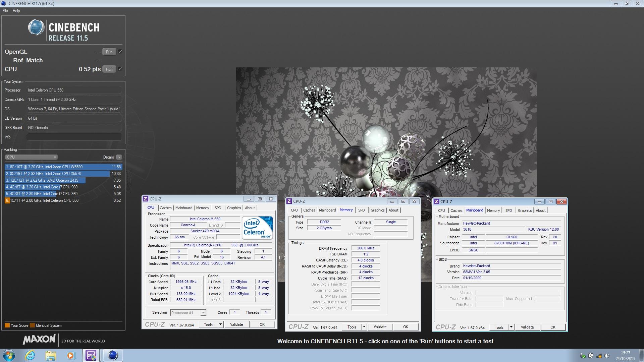The image size is (644, 362).
Task: Click BIOS version 68MVU Ver. F.05
Action: pyautogui.click(x=511, y=272)
